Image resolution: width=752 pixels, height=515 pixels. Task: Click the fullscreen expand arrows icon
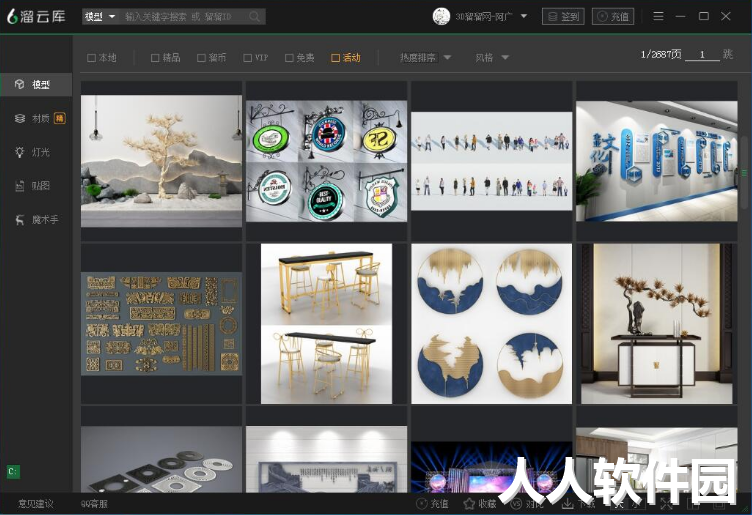coord(666,503)
